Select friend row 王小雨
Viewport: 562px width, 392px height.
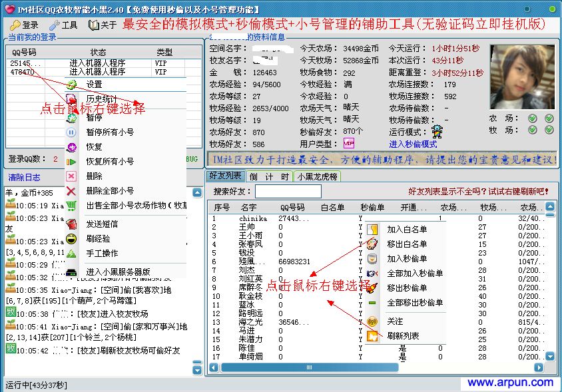pos(376,236)
